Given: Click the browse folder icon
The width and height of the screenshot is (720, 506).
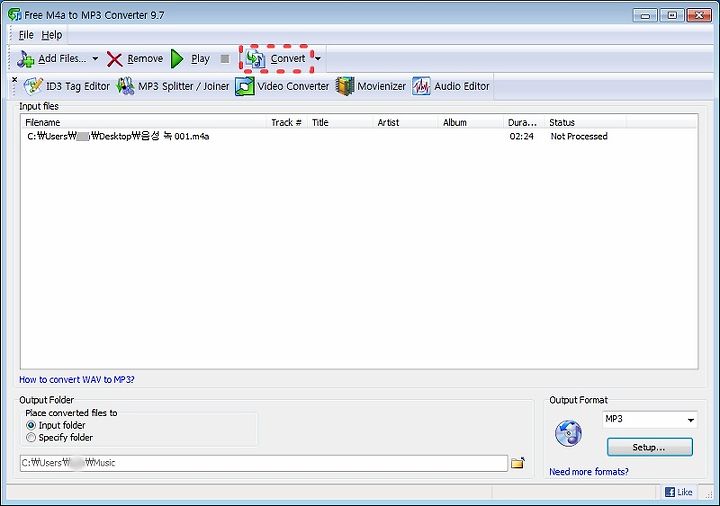Looking at the screenshot, I should 518,463.
